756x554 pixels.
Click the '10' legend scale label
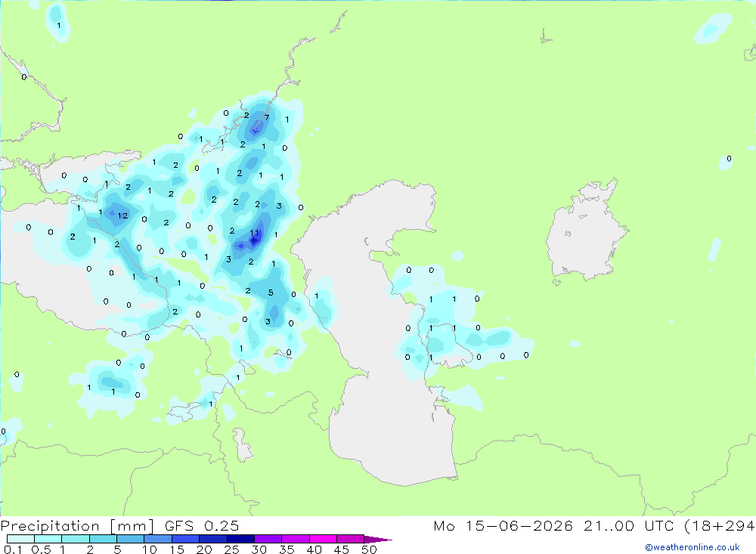click(150, 549)
